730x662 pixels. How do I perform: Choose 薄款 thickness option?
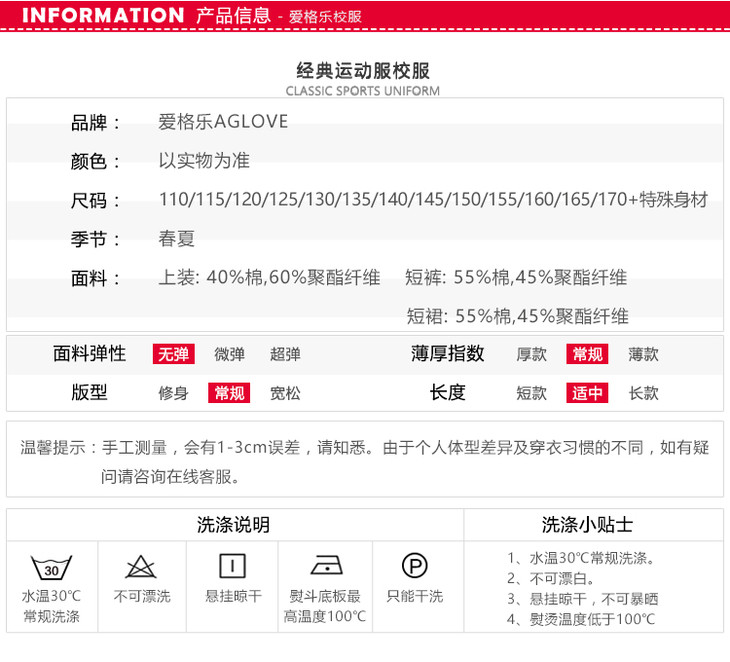click(x=643, y=354)
